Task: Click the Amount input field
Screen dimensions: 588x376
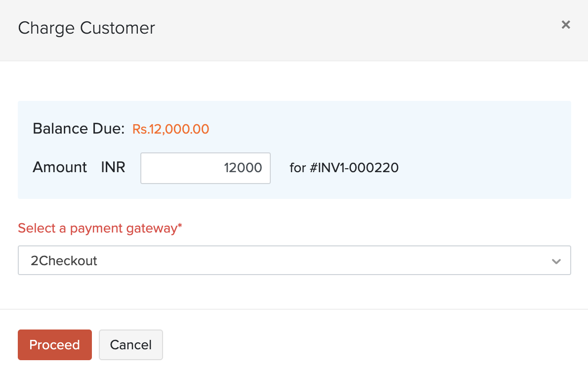Action: tap(205, 168)
